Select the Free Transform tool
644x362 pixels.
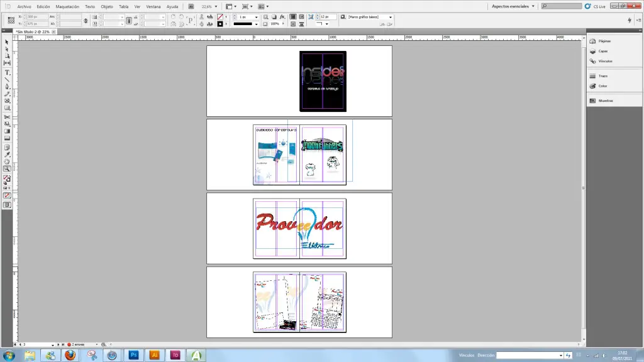[7, 124]
